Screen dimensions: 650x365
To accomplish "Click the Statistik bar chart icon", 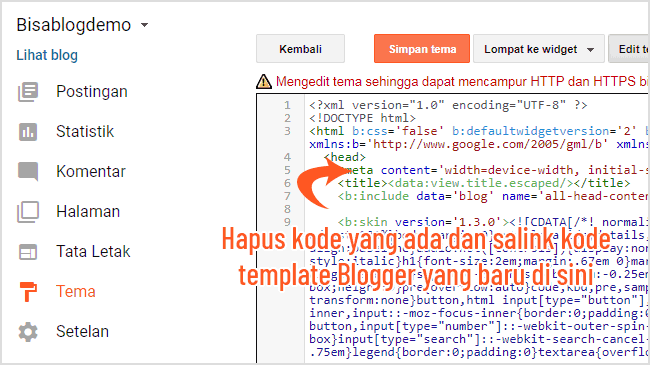I will pos(28,132).
